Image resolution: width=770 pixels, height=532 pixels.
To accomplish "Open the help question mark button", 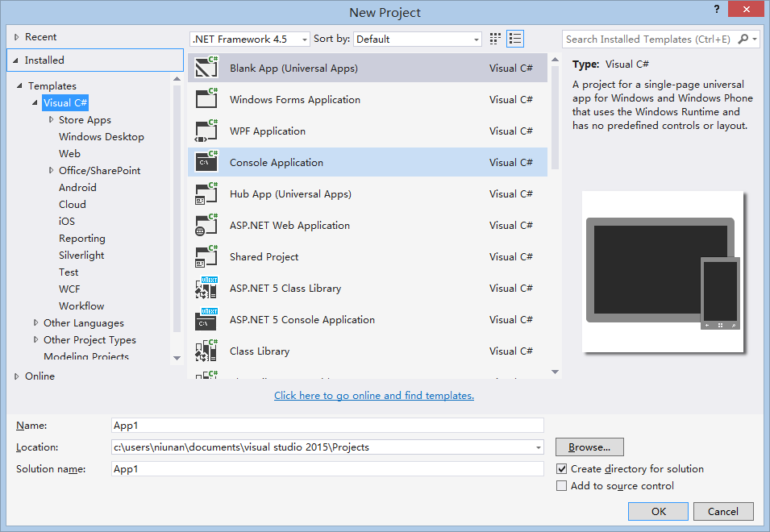I will pos(717,10).
